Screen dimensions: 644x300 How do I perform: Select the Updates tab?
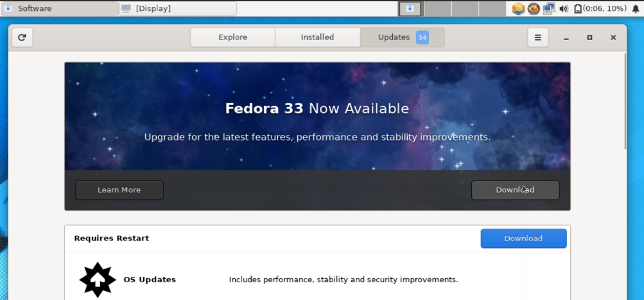[x=402, y=37]
